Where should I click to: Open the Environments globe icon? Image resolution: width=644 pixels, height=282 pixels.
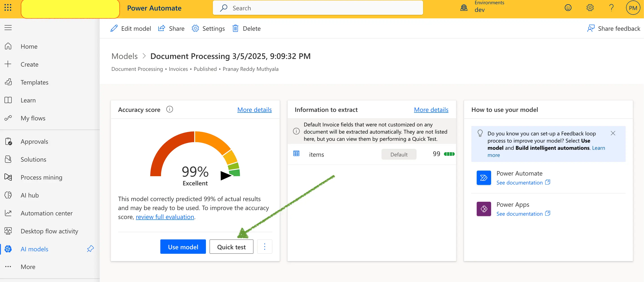pyautogui.click(x=464, y=8)
